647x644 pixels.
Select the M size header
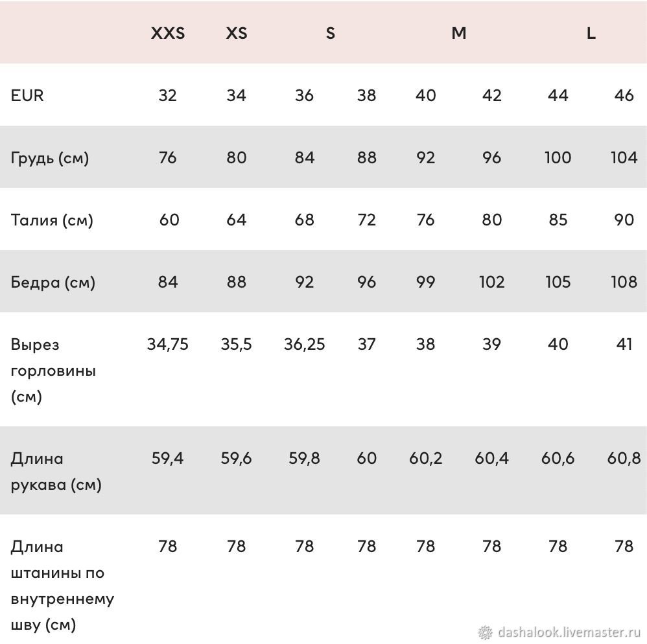coord(459,33)
